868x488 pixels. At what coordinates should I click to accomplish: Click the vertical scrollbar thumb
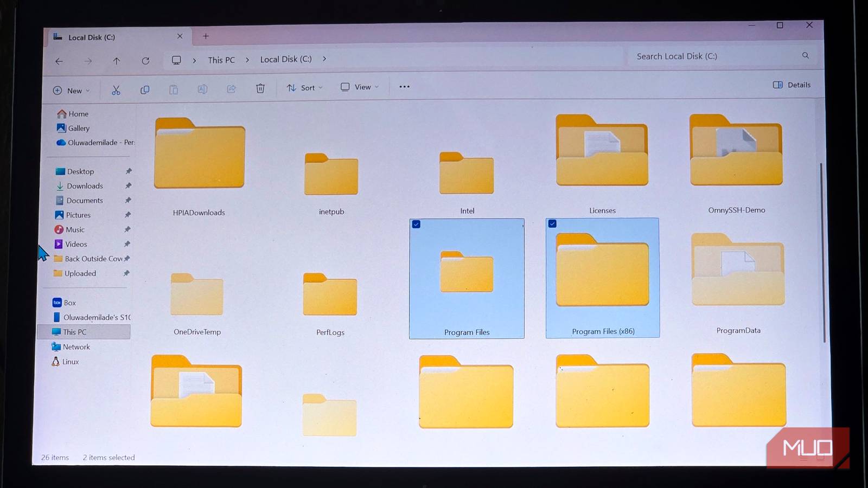[x=822, y=252]
